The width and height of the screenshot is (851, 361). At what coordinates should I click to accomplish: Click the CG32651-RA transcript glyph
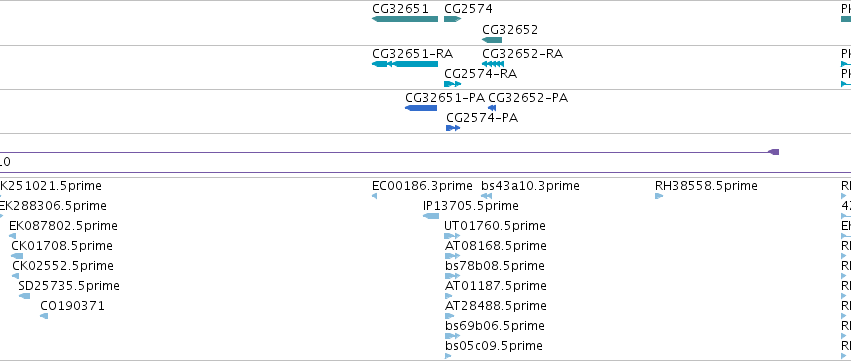(405, 64)
